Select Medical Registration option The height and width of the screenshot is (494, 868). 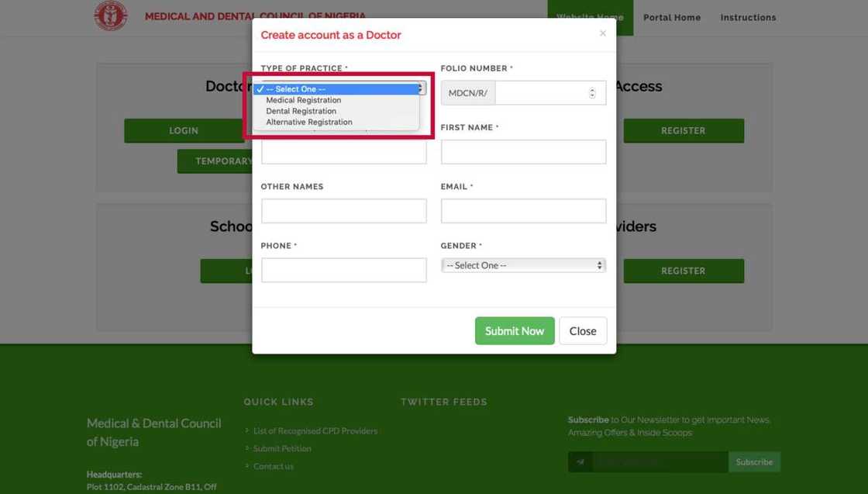pyautogui.click(x=303, y=100)
